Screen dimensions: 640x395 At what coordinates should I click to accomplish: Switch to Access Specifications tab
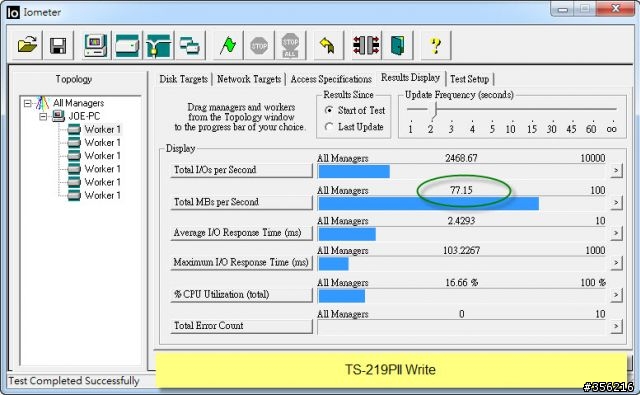(x=331, y=79)
